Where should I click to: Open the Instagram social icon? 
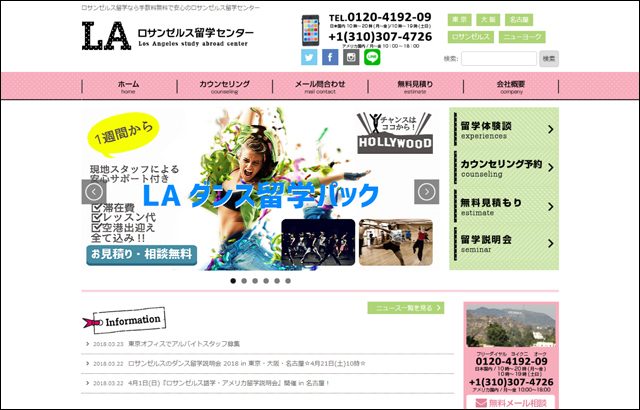[351, 57]
